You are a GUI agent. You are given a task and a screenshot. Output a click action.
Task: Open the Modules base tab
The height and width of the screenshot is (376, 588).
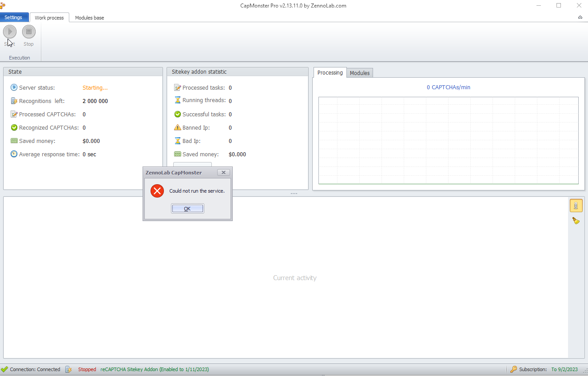tap(89, 18)
